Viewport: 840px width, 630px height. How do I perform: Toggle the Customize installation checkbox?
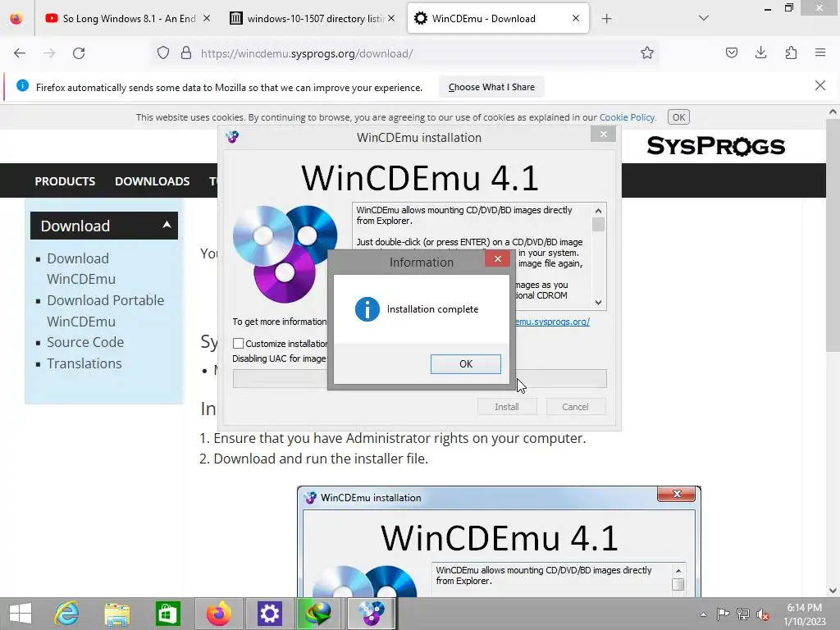point(239,344)
